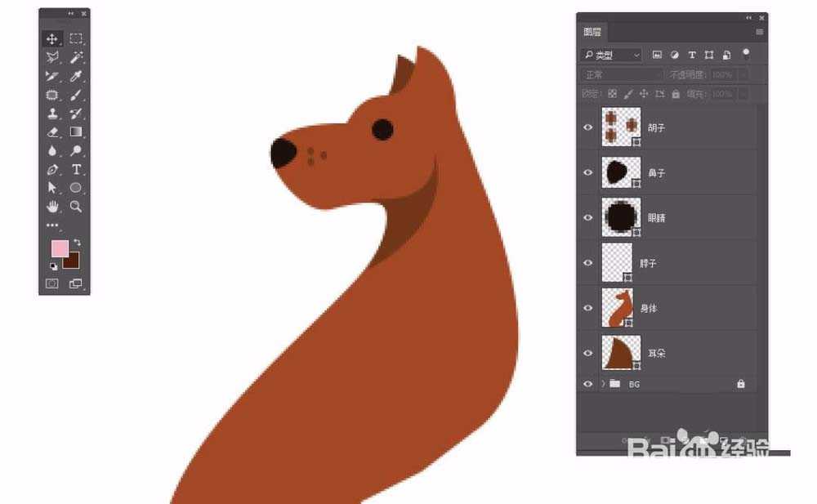Open the layers panel flyout menu

[x=759, y=33]
